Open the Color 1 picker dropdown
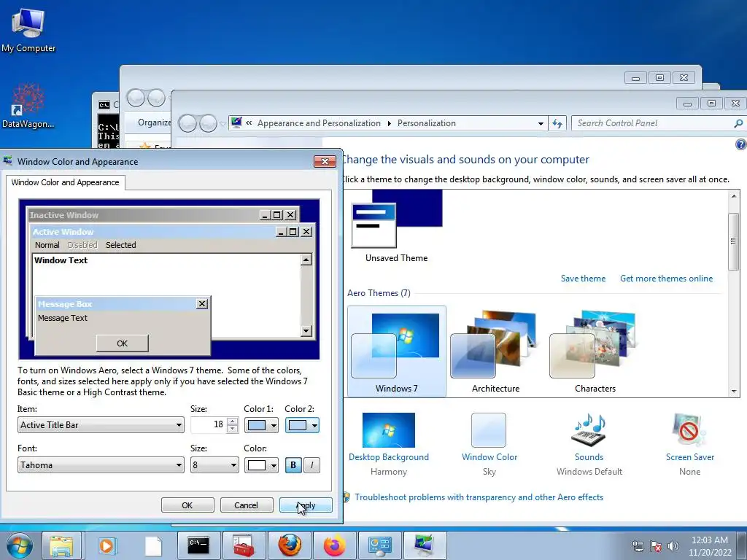747x560 pixels. pyautogui.click(x=261, y=425)
